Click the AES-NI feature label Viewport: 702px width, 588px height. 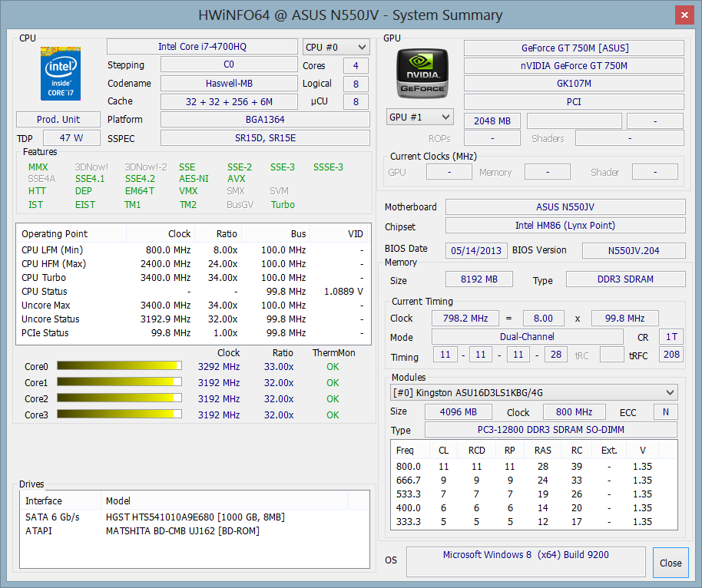pyautogui.click(x=194, y=179)
